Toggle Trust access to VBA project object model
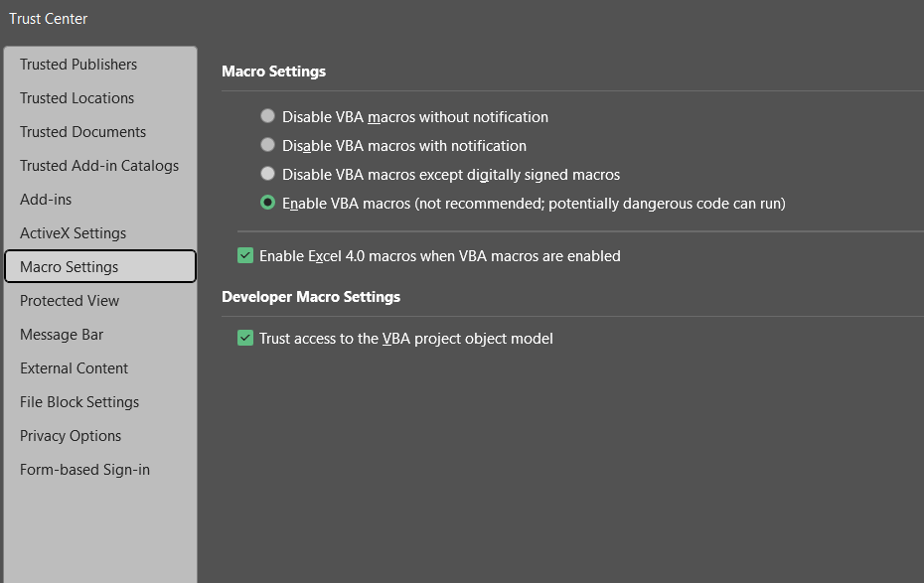The image size is (924, 583). [245, 338]
